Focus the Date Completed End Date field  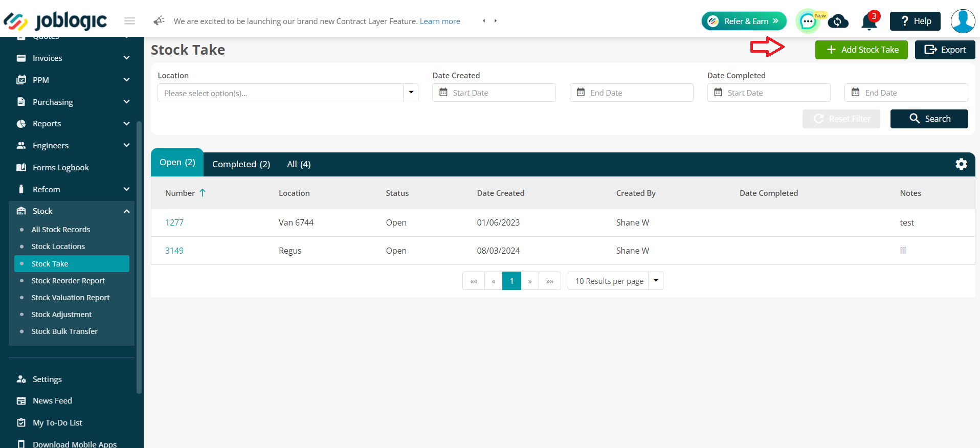[x=906, y=93]
